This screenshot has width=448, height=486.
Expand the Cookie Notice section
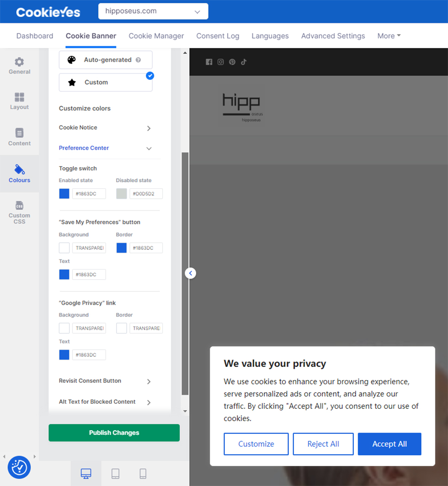[x=105, y=128]
